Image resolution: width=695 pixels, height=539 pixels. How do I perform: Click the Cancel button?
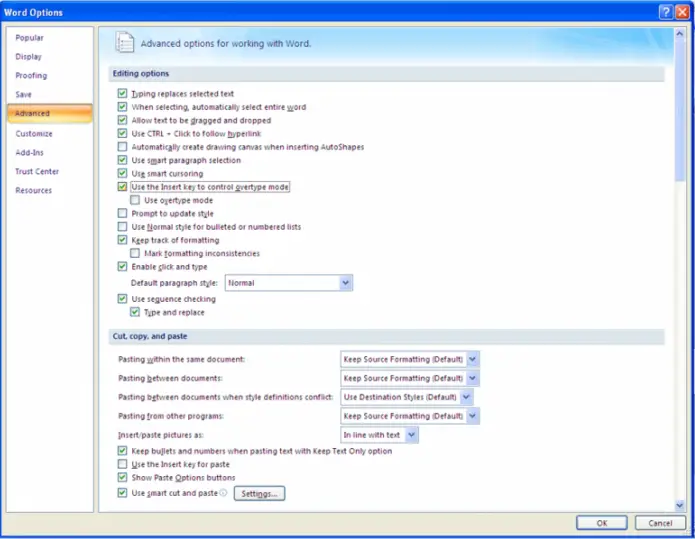(x=660, y=523)
